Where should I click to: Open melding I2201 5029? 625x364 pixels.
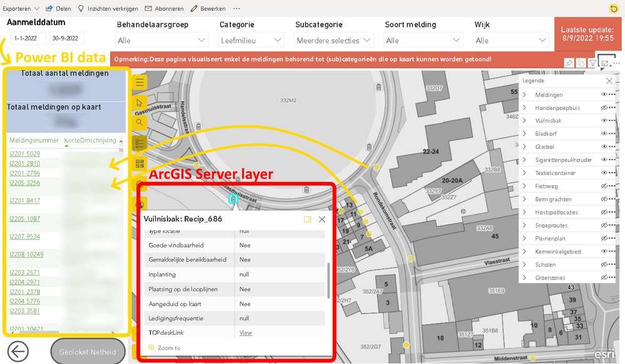tap(25, 154)
